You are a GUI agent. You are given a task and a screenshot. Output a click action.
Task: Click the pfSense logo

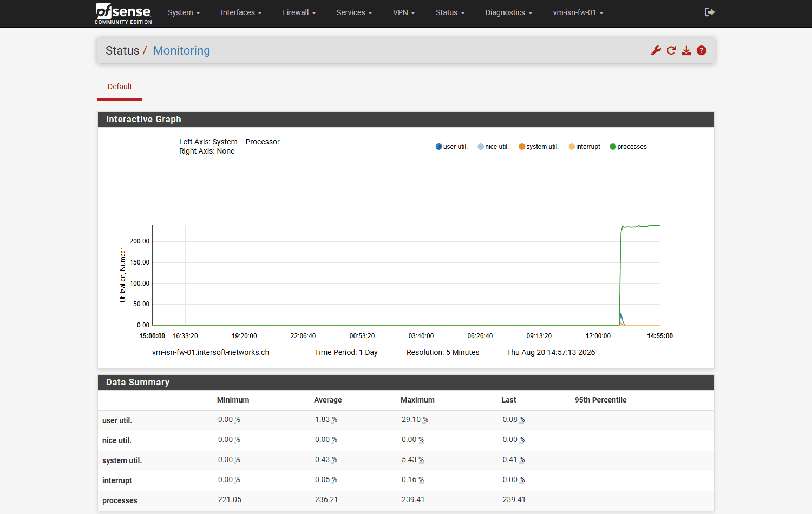pyautogui.click(x=123, y=14)
